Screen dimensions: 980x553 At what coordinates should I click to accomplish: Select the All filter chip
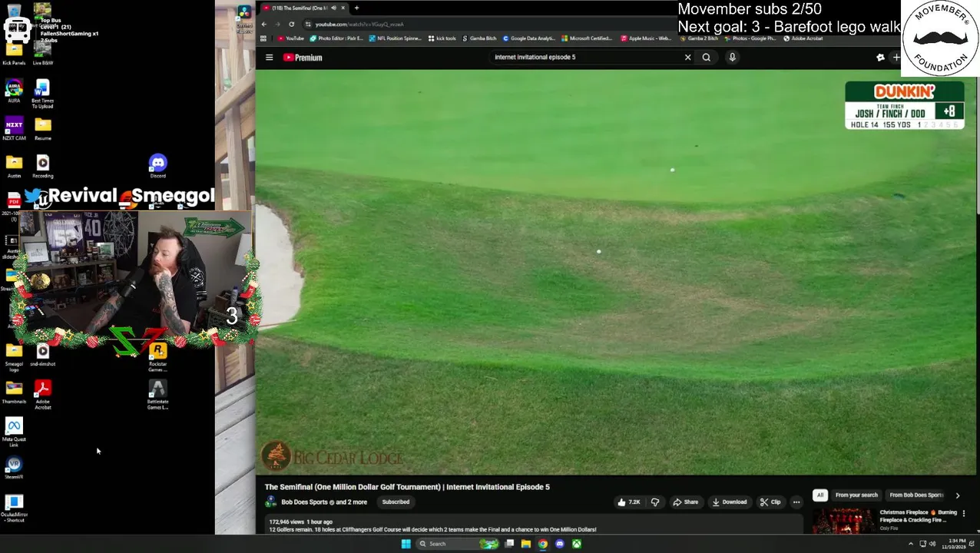(820, 495)
